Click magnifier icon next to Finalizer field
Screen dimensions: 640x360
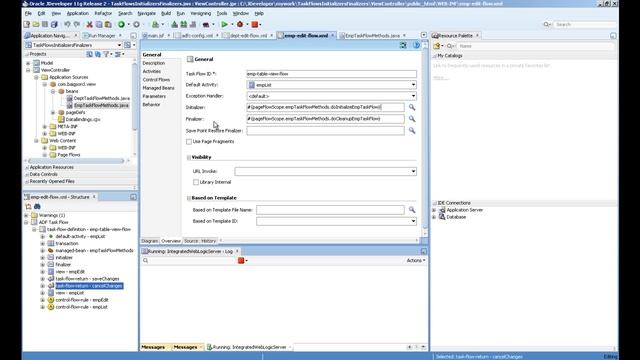click(x=412, y=119)
